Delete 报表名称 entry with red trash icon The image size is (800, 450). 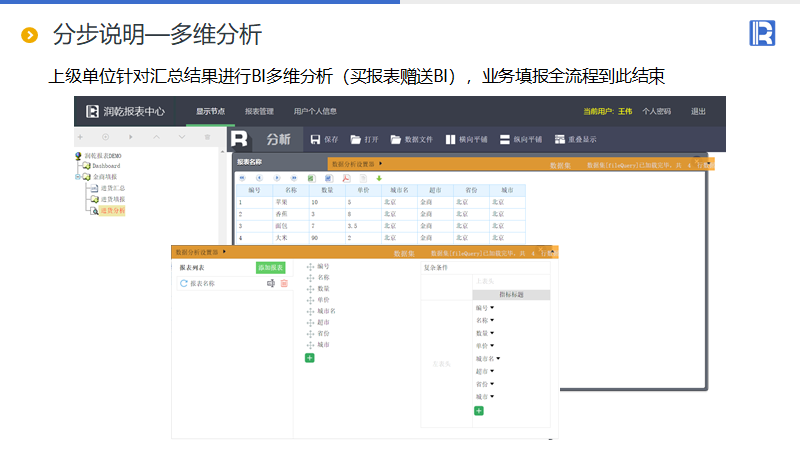[x=284, y=283]
